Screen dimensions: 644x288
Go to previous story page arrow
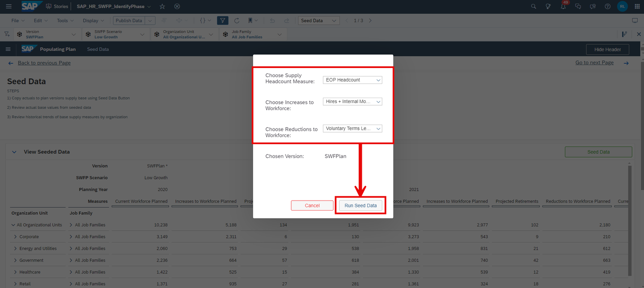[346, 21]
